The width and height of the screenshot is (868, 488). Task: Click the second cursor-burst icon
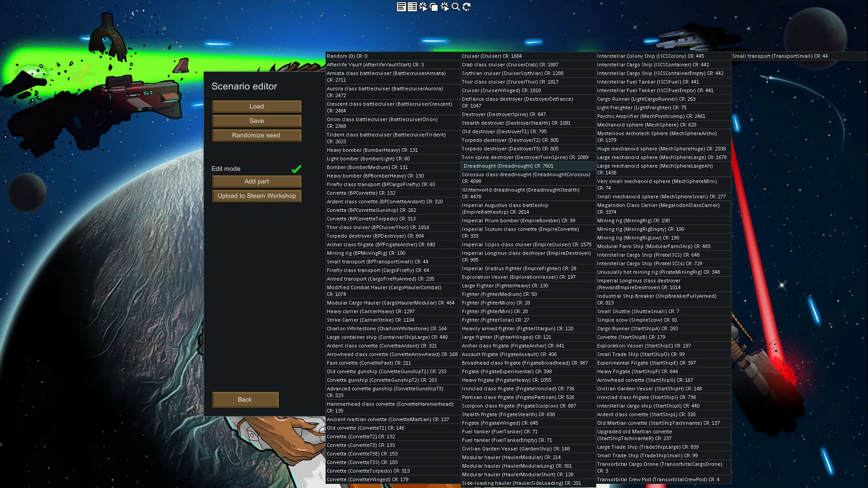point(444,7)
